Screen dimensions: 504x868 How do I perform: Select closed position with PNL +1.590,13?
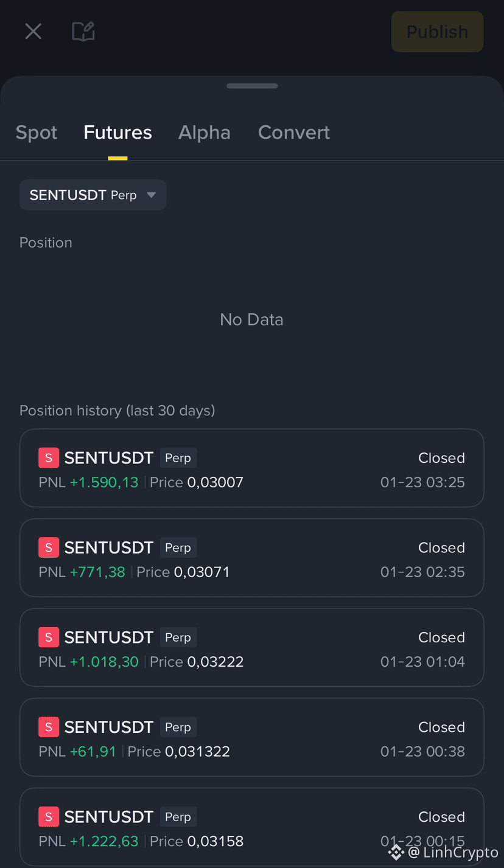tap(252, 468)
